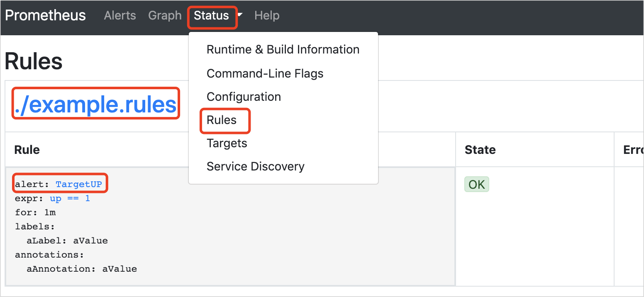The width and height of the screenshot is (644, 297).
Task: Click the 'for: 1m' line in rule
Action: [x=35, y=212]
